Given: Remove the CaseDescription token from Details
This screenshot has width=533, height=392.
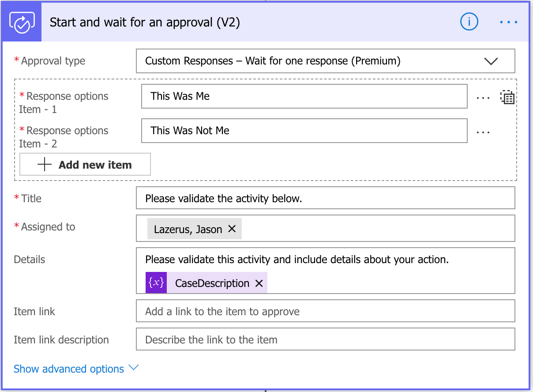Looking at the screenshot, I should click(259, 283).
